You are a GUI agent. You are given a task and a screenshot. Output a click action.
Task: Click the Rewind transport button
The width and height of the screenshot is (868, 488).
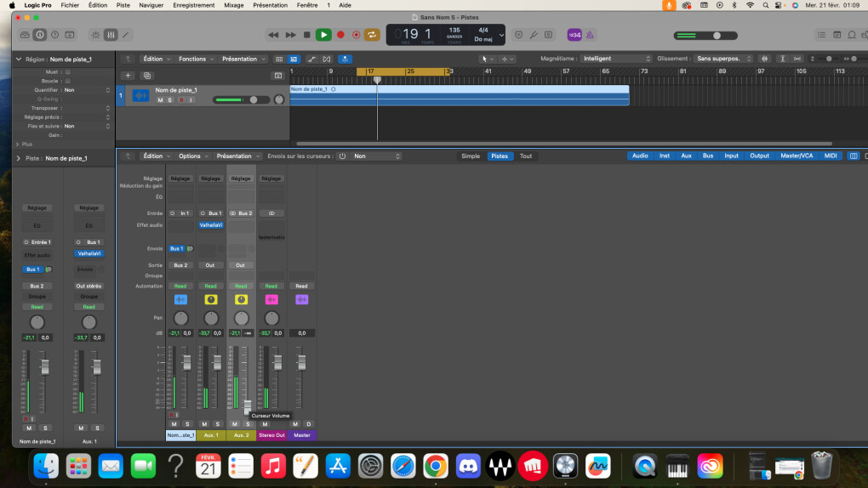pyautogui.click(x=273, y=35)
